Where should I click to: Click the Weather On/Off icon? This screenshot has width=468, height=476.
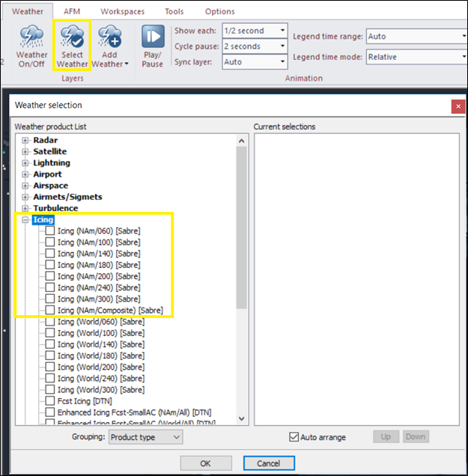(31, 46)
